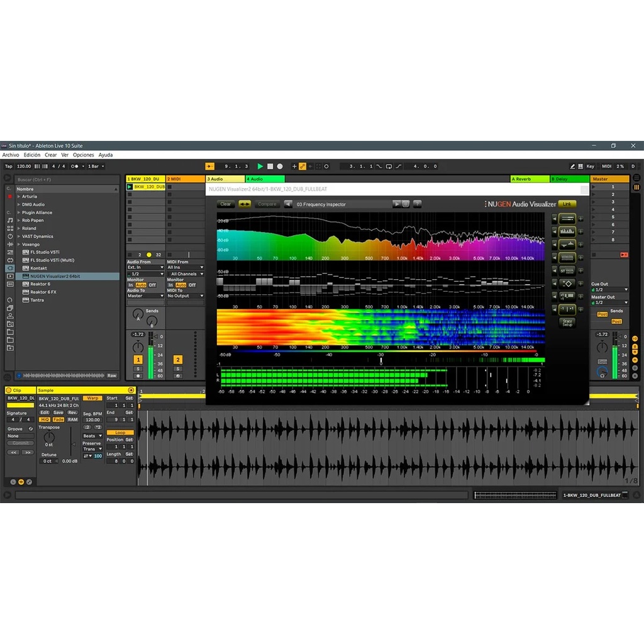This screenshot has height=644, width=644.
Task: Enable the Key Map mode switch
Action: click(590, 166)
